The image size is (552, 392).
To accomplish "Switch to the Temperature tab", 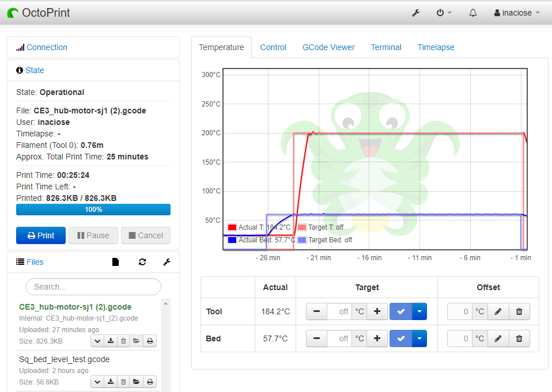I will coord(221,47).
